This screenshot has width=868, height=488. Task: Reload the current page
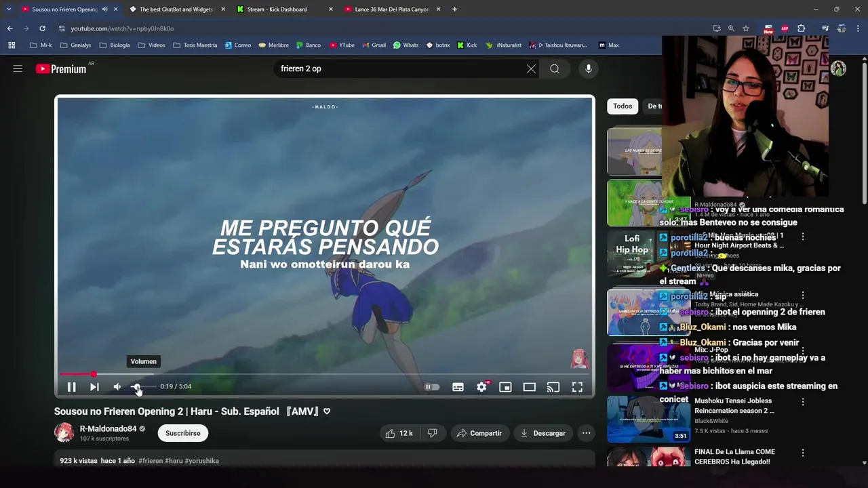[42, 28]
